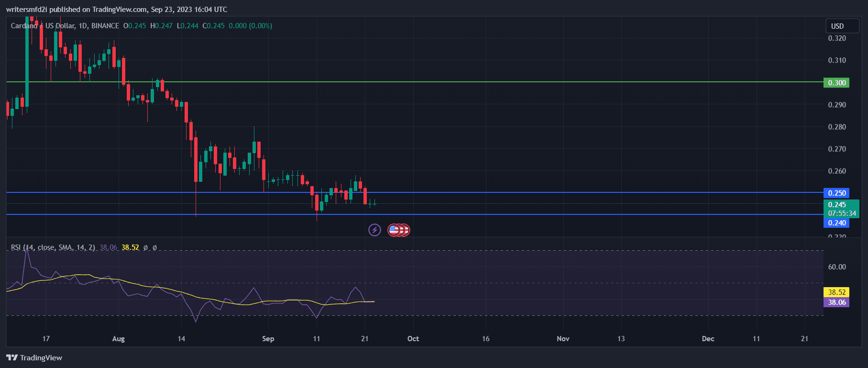868x368 pixels.
Task: Click the purple 38.06 RSI axis label
Action: [836, 302]
